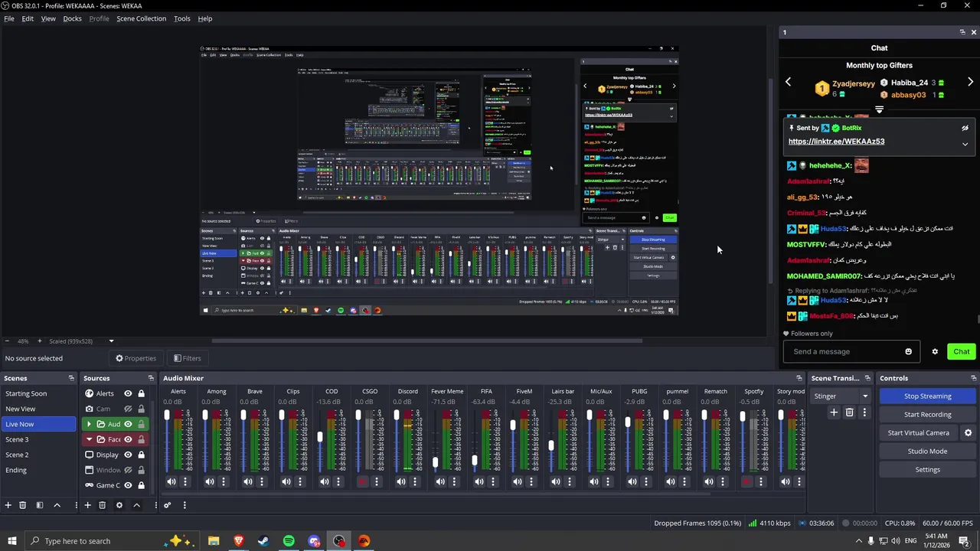Open virtual camera settings gear
This screenshot has height=551, width=980.
coord(968,432)
